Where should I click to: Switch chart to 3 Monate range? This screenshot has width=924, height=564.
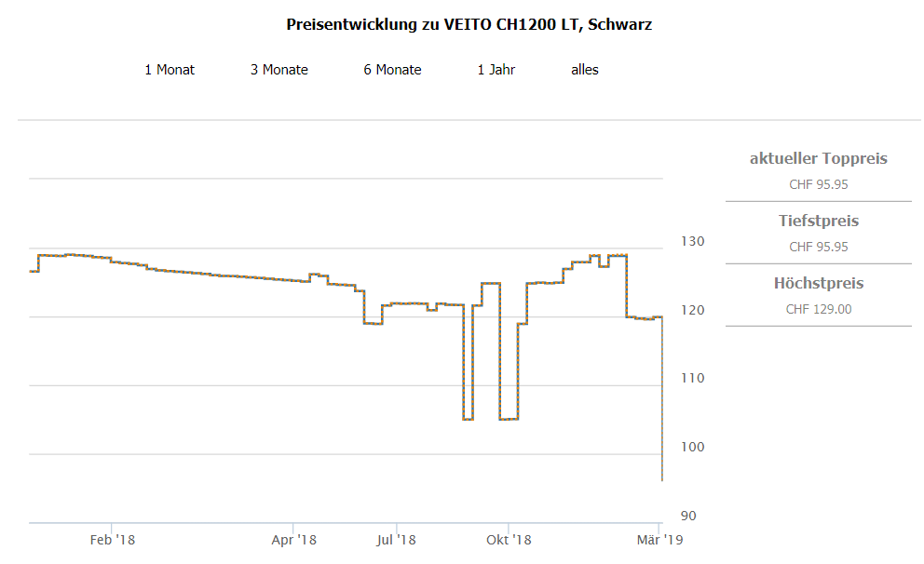279,70
